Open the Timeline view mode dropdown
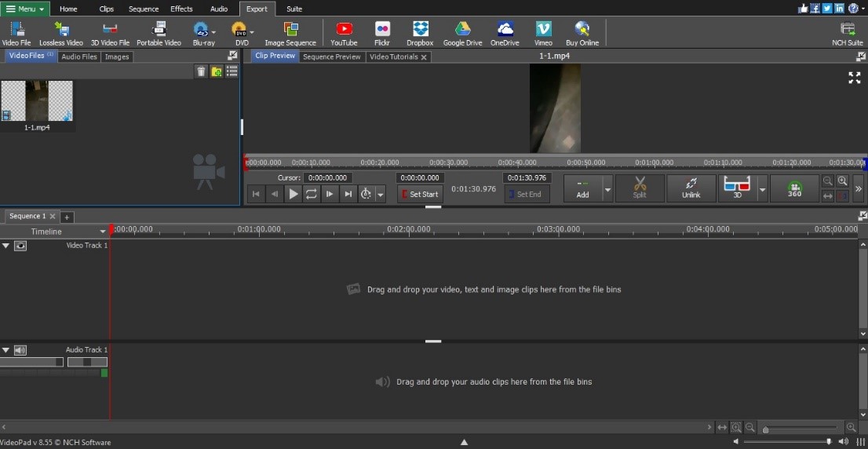 [x=102, y=232]
